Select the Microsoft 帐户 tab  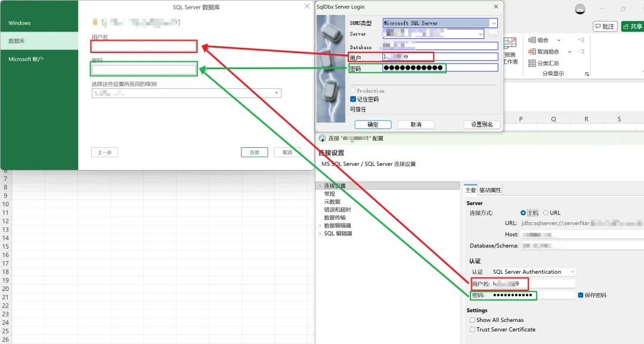click(39, 59)
